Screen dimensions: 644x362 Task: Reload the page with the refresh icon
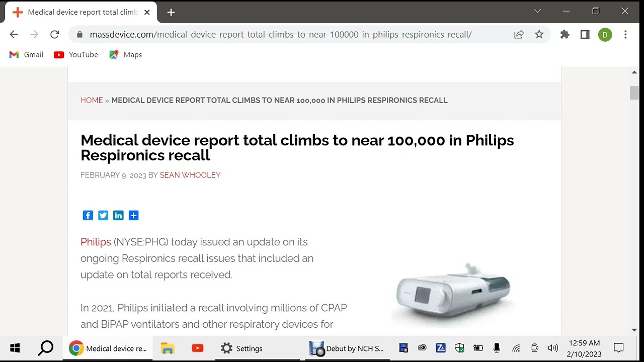pyautogui.click(x=55, y=34)
